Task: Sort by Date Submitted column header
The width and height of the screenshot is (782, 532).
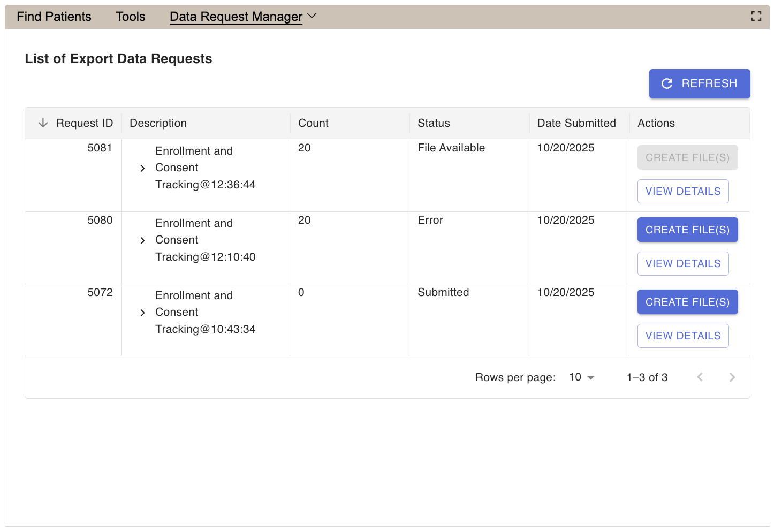Action: (576, 123)
